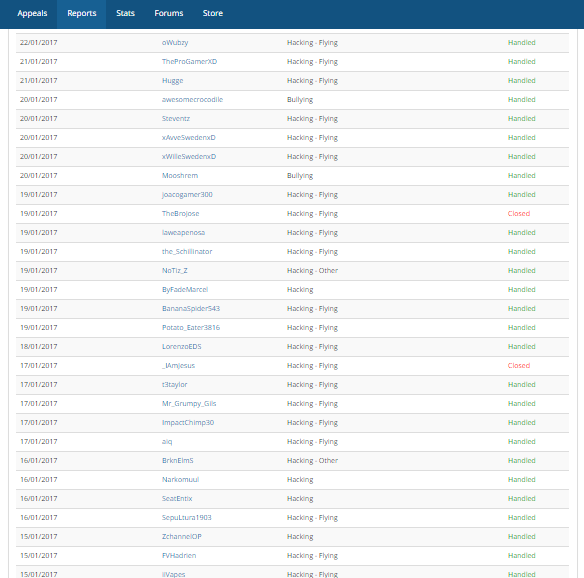584x578 pixels.
Task: Go to the Forums section
Action: click(x=169, y=13)
